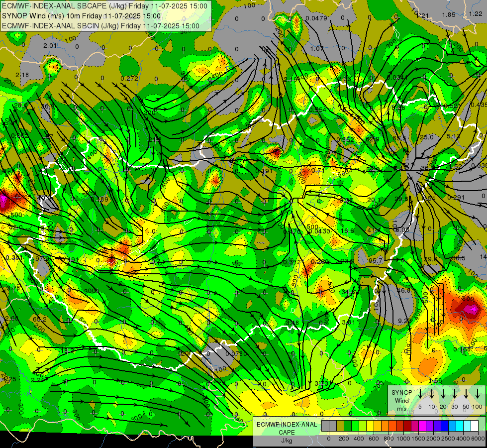This screenshot has width=487, height=448.
Task: Click the 6000 tick label on color scale
Action: (x=478, y=439)
